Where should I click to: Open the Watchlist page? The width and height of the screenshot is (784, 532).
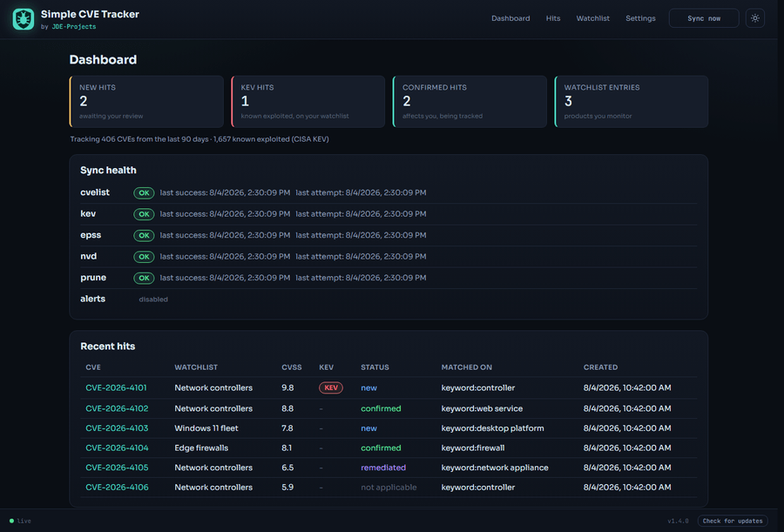point(592,18)
